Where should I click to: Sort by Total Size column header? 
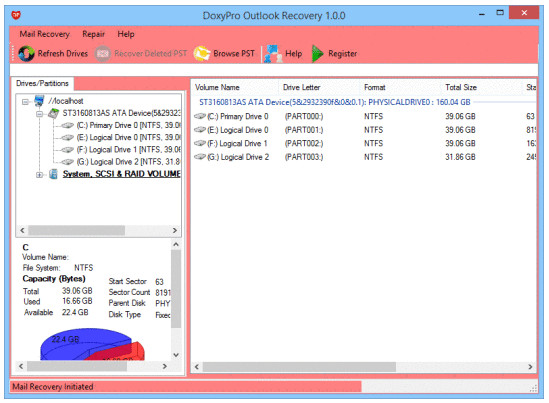pos(461,87)
